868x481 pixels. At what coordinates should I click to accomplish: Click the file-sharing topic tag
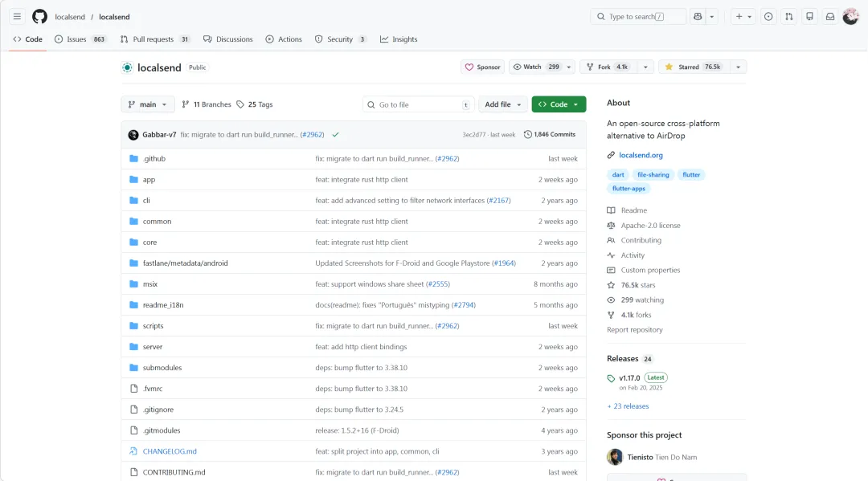(x=653, y=175)
